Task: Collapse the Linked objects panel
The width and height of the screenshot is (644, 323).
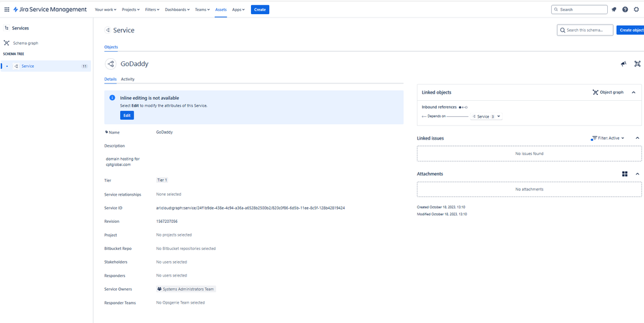Action: pos(634,92)
